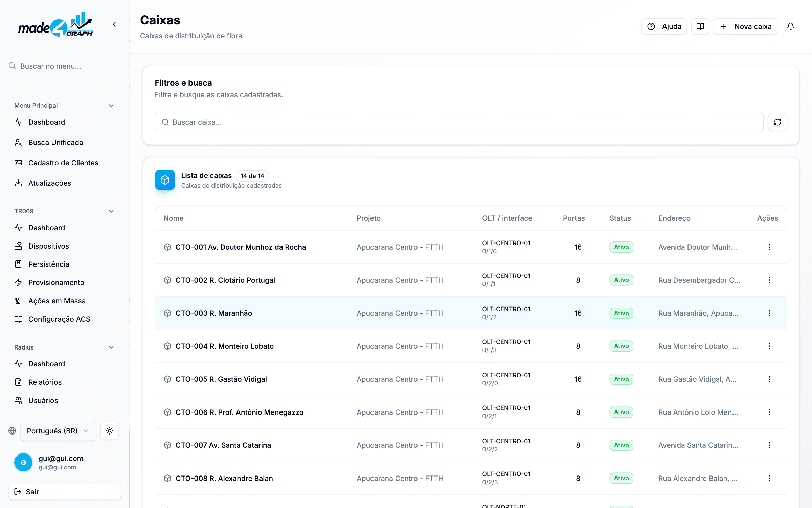Image resolution: width=812 pixels, height=508 pixels.
Task: Toggle the light/dark theme button
Action: 109,431
